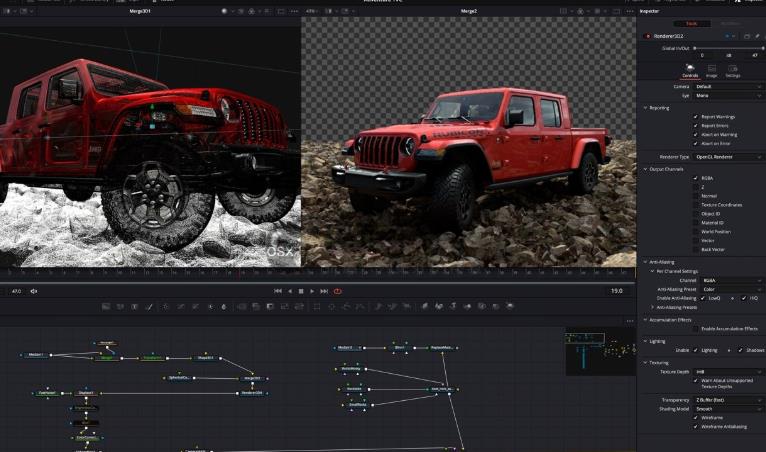The height and width of the screenshot is (452, 766).
Task: Select the MediaIn1 node in graph
Action: coord(35,355)
